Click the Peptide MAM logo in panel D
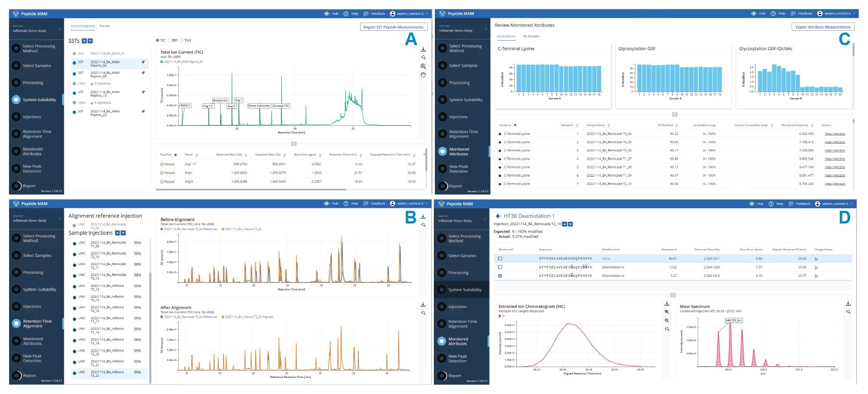 click(441, 204)
